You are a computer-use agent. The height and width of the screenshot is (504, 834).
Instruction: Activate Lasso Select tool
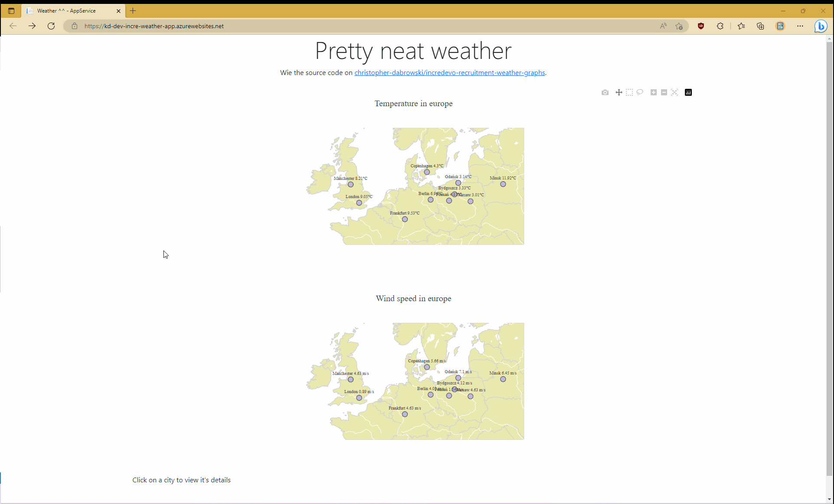click(640, 92)
